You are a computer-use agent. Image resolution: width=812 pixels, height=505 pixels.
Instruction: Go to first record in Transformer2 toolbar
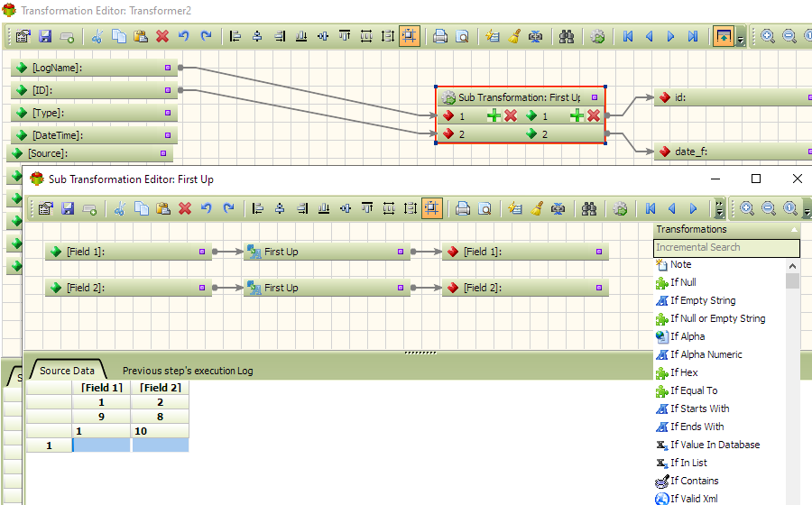(x=628, y=36)
